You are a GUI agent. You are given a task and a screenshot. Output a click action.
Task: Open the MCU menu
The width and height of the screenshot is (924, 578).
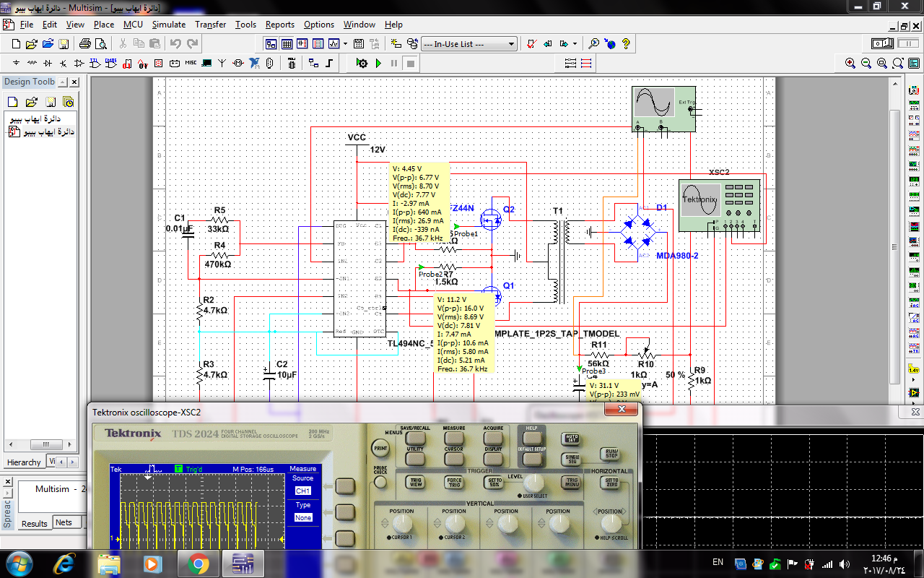pos(133,25)
